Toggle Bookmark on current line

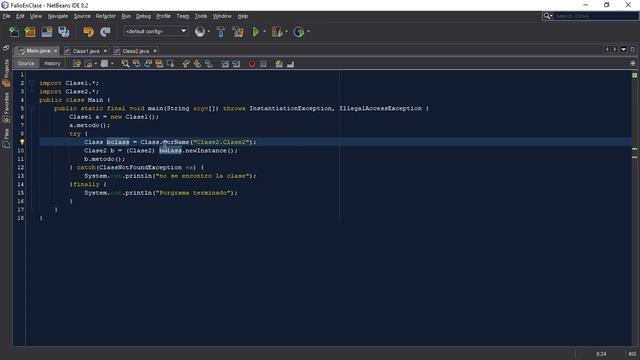point(209,64)
